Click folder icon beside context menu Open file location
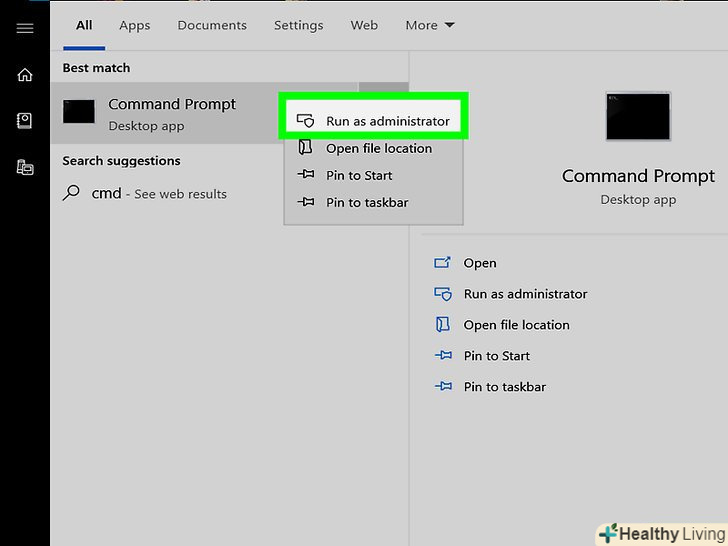Viewport: 728px width, 546px height. tap(305, 148)
